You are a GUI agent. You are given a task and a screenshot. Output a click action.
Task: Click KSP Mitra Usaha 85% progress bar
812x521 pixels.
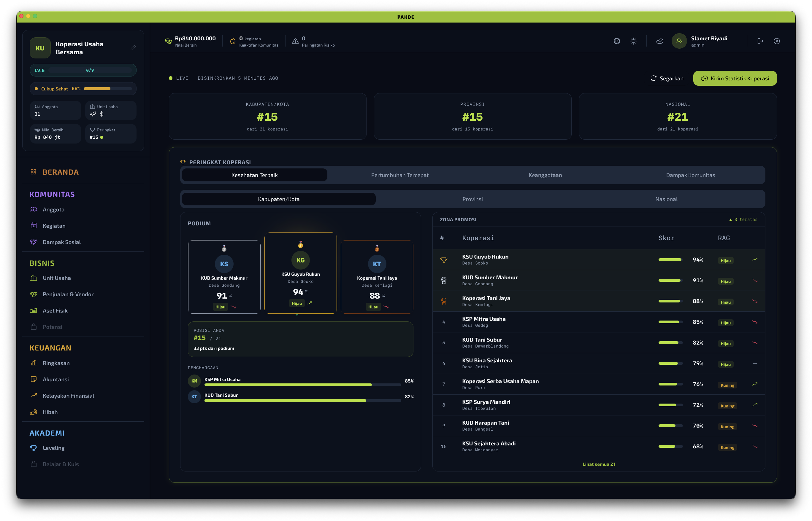click(302, 385)
